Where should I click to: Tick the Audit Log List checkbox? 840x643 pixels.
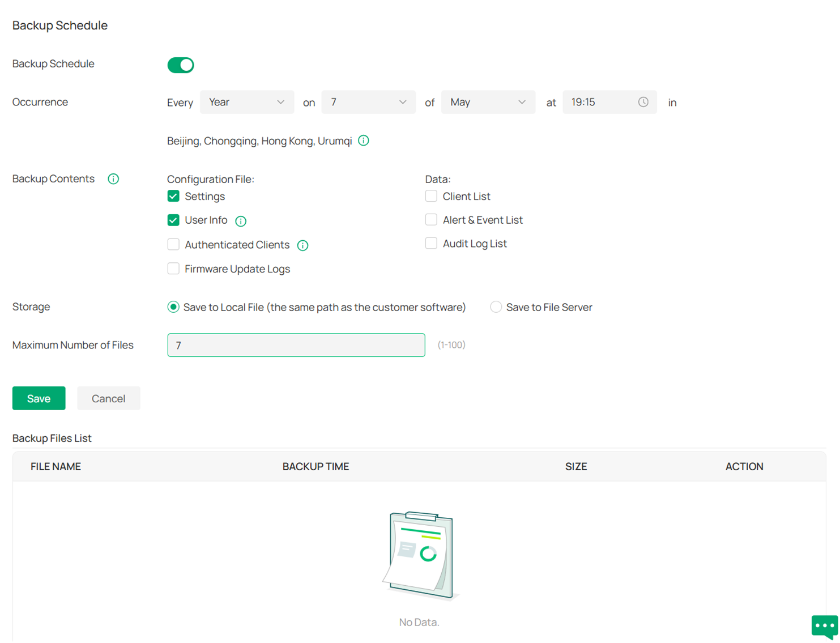(x=431, y=244)
